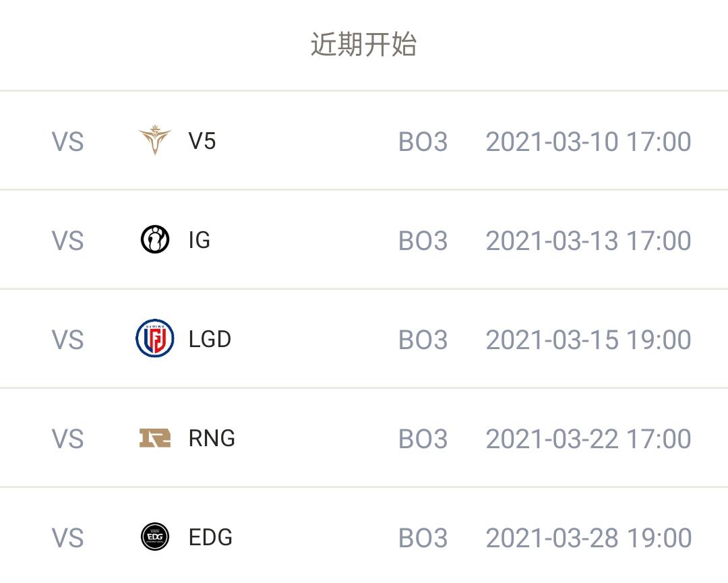Screen dimensions: 728x583
Task: Open match dated 2021-03-13 17:00
Action: tap(588, 241)
